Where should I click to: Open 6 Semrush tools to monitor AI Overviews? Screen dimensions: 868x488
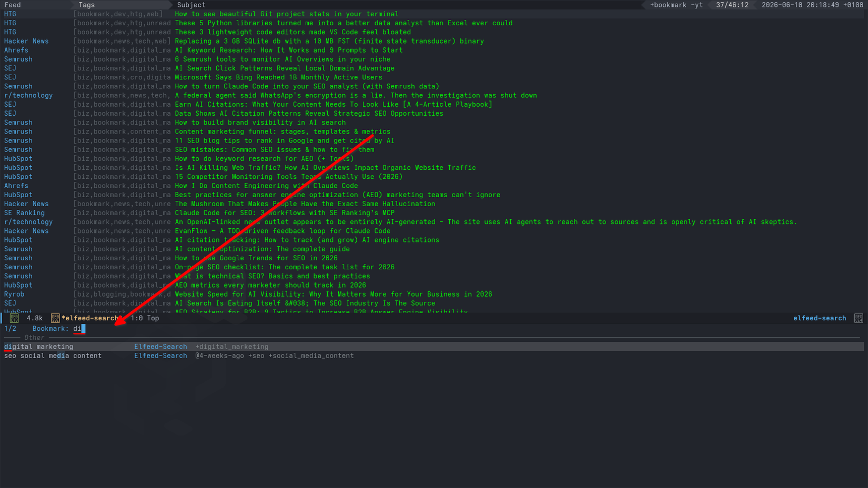(x=282, y=59)
